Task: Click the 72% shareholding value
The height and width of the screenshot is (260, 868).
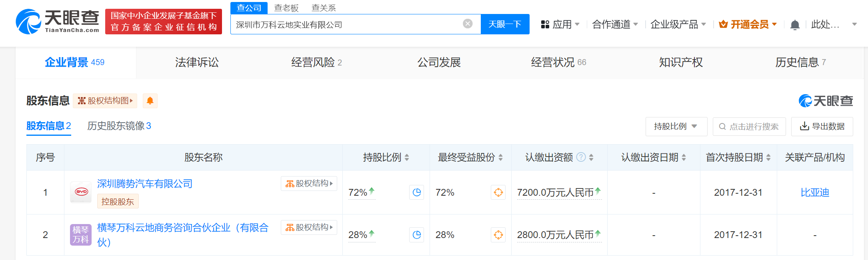Action: (358, 193)
